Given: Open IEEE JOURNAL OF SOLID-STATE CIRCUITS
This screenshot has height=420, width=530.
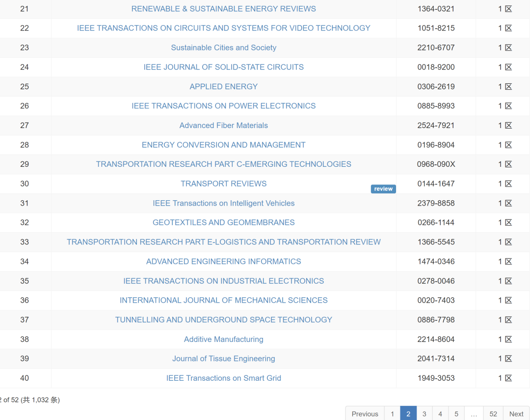Looking at the screenshot, I should point(223,67).
